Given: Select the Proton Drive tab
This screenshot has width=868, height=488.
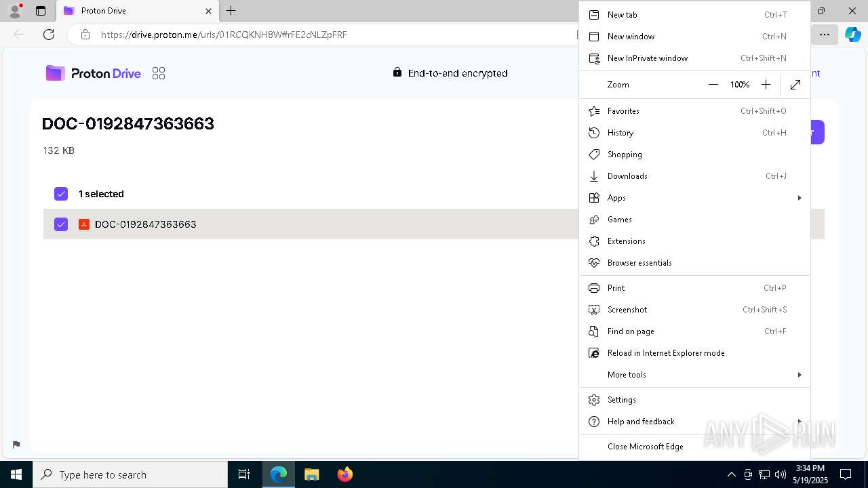Looking at the screenshot, I should (137, 11).
